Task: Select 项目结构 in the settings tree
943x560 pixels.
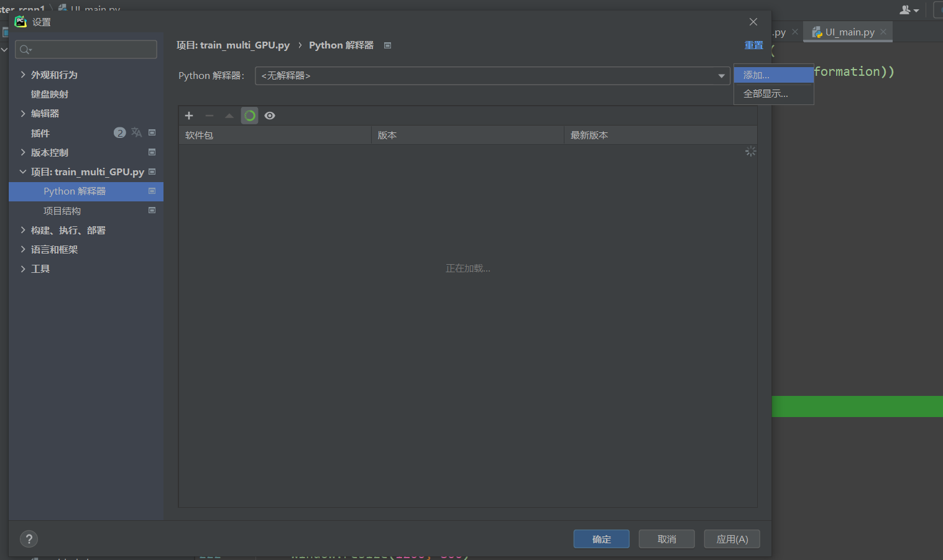Action: click(x=62, y=211)
